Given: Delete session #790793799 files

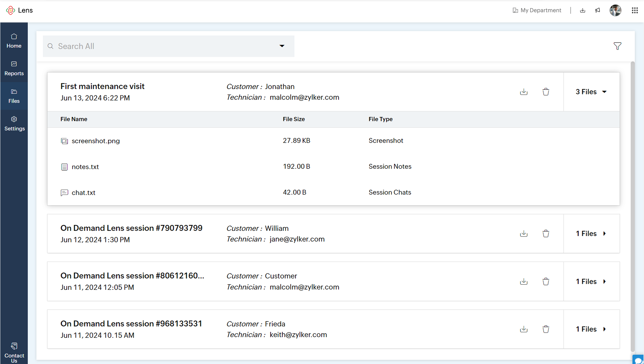Looking at the screenshot, I should click(546, 234).
